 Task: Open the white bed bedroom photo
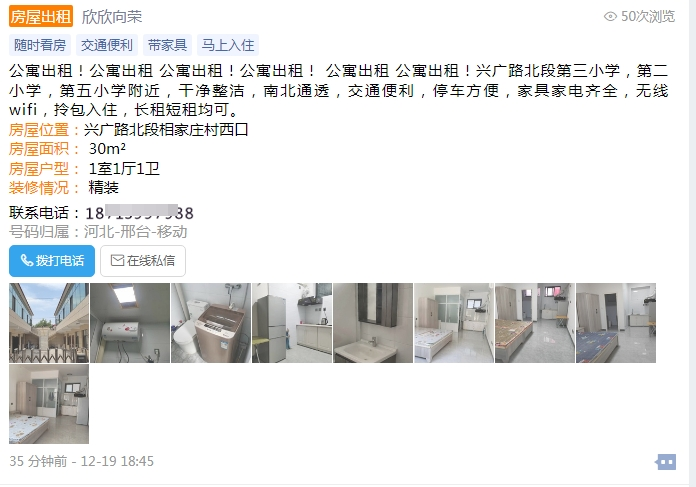pyautogui.click(x=454, y=323)
